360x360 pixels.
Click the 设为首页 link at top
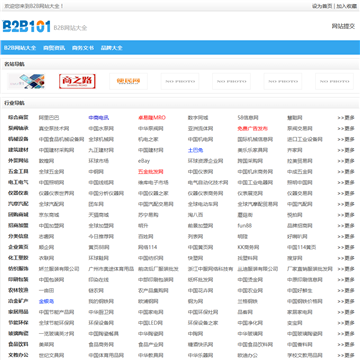click(x=322, y=6)
